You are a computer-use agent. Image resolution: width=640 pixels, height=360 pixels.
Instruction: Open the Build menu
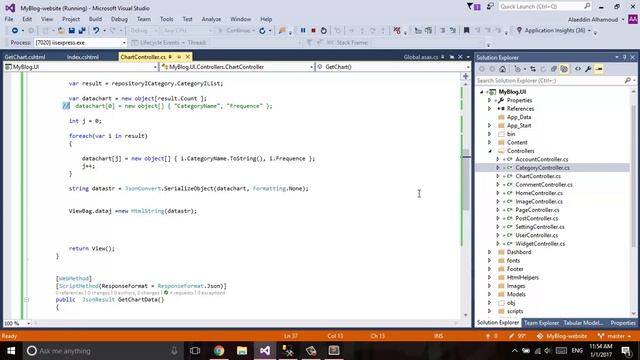(x=95, y=19)
